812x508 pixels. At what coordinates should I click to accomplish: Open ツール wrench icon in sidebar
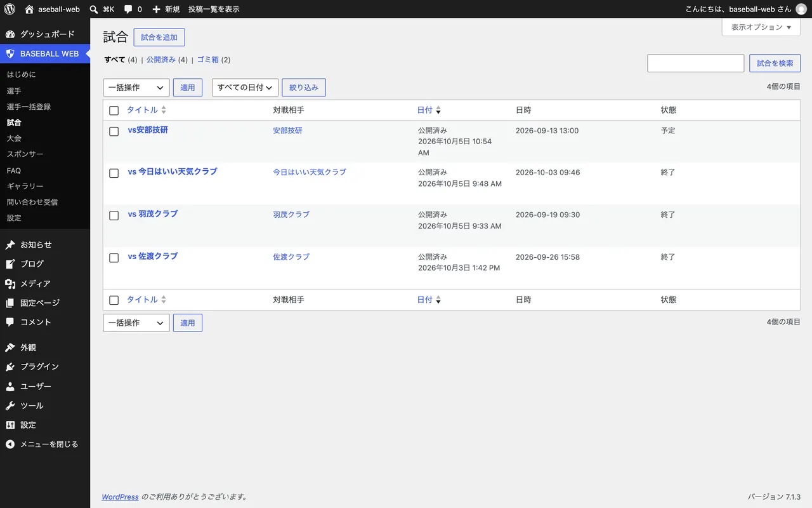10,406
